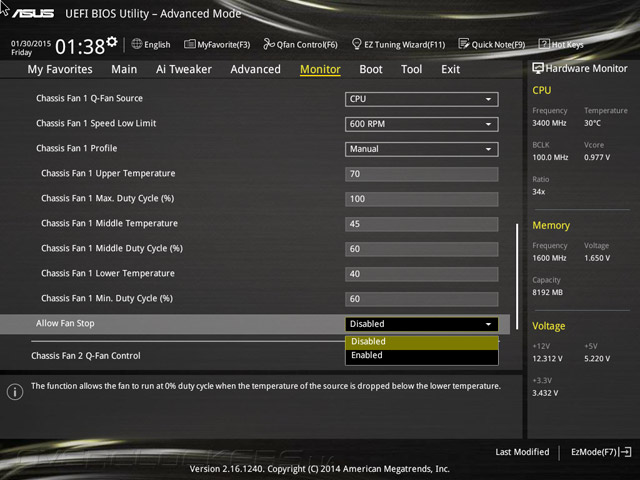Click the ASUS logo
The height and width of the screenshot is (480, 640).
tap(33, 13)
